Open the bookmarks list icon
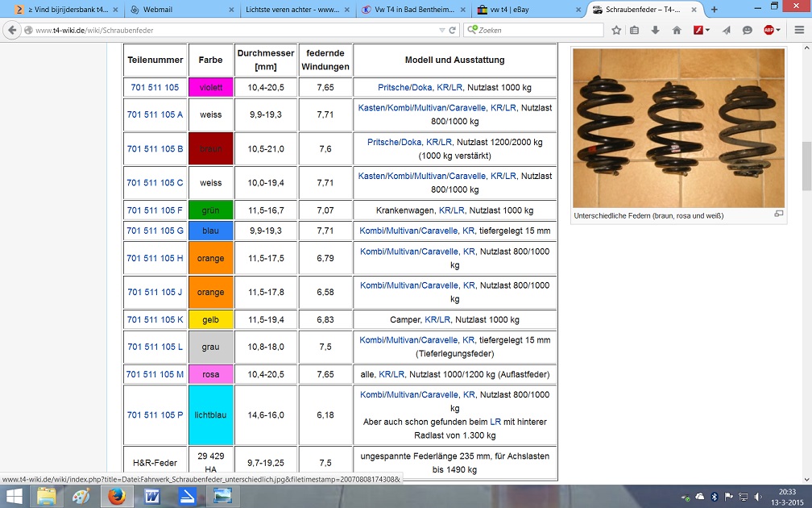 pyautogui.click(x=635, y=30)
